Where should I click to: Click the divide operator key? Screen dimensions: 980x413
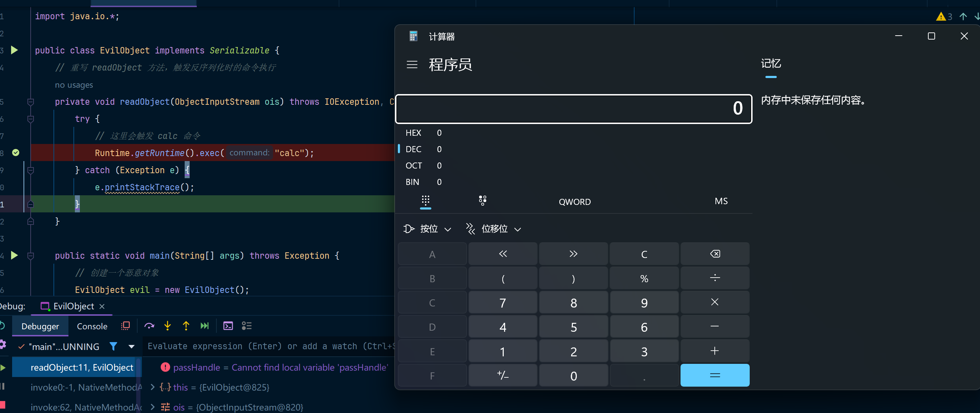[x=714, y=278]
